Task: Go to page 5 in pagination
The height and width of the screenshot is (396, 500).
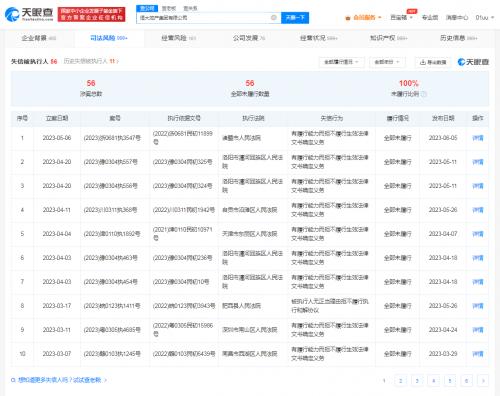Action: click(x=450, y=380)
